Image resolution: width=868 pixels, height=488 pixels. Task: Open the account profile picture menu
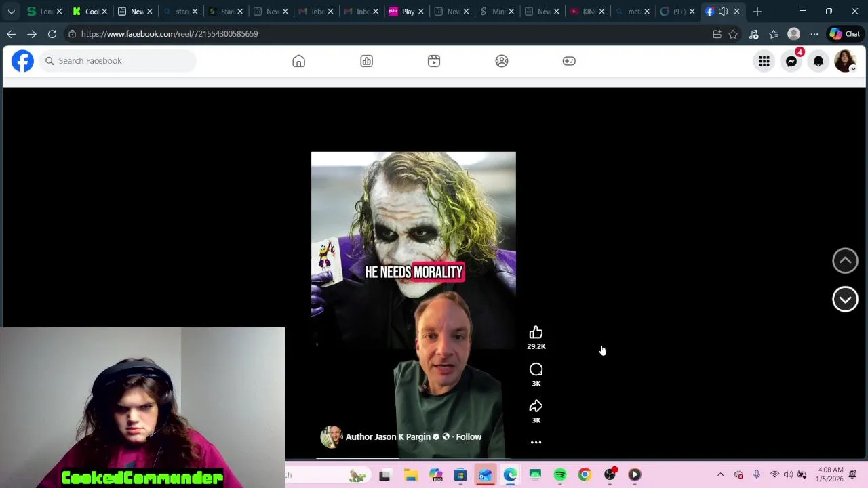click(x=845, y=61)
